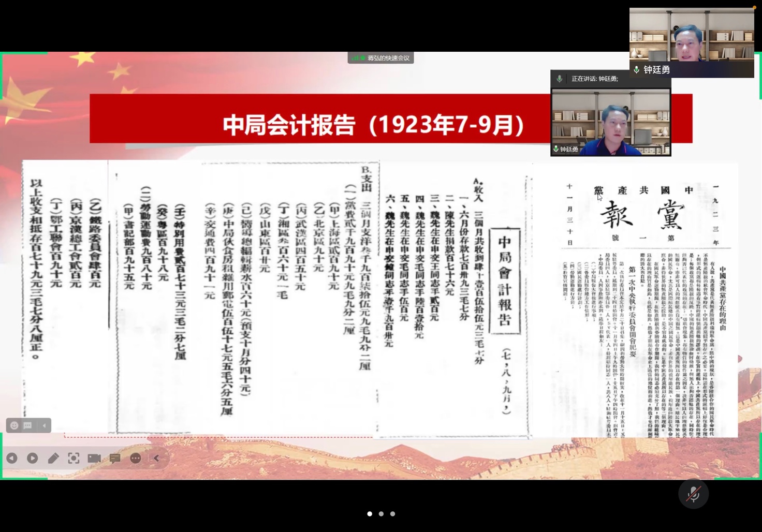The width and height of the screenshot is (762, 532).
Task: Unmute the microphone with the round button
Action: point(693,494)
